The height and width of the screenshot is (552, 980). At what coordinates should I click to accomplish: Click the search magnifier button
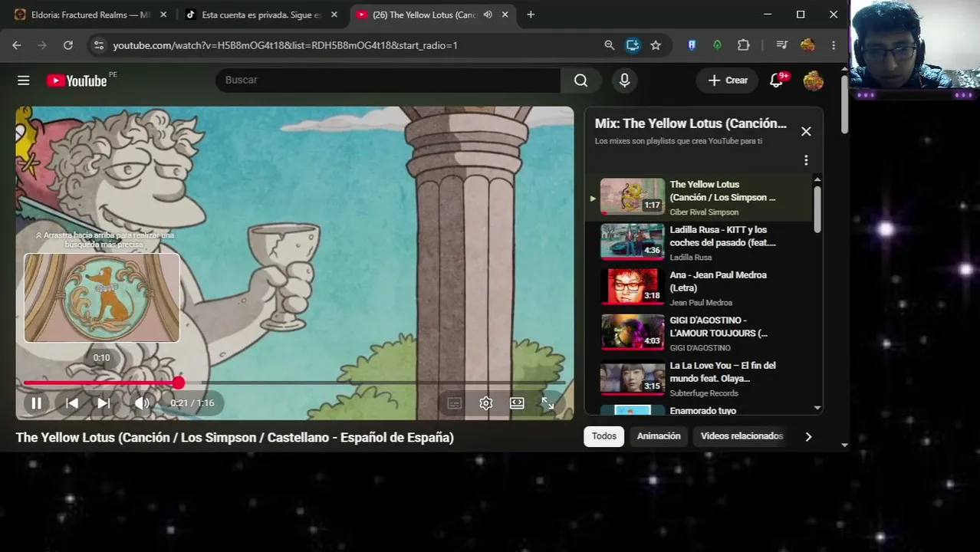(580, 80)
